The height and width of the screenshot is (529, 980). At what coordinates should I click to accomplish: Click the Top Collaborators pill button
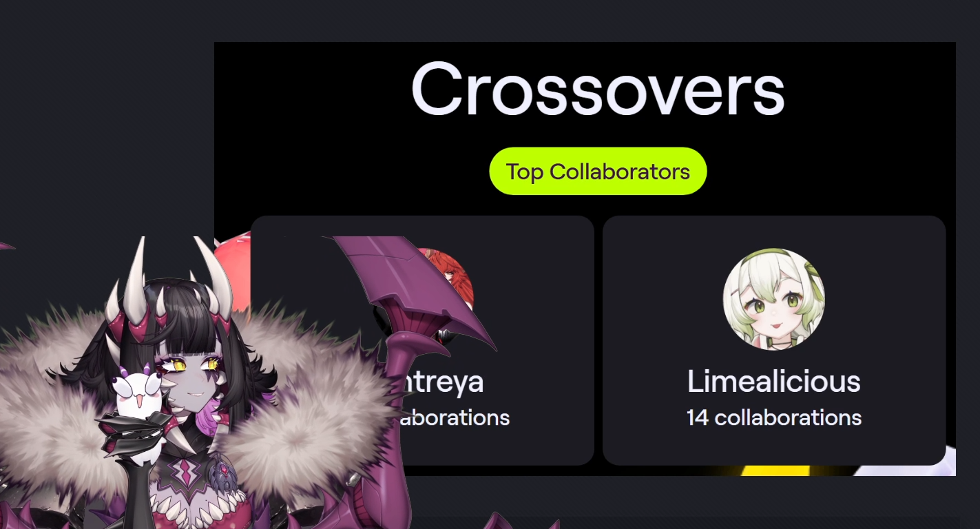point(598,172)
